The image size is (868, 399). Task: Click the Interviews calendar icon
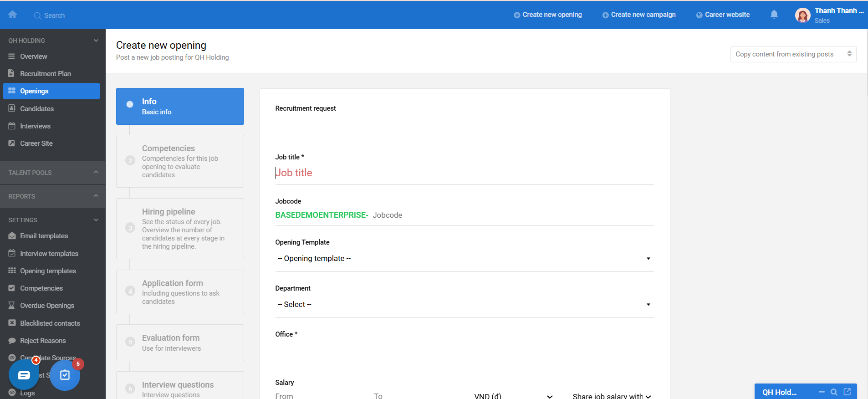[12, 126]
